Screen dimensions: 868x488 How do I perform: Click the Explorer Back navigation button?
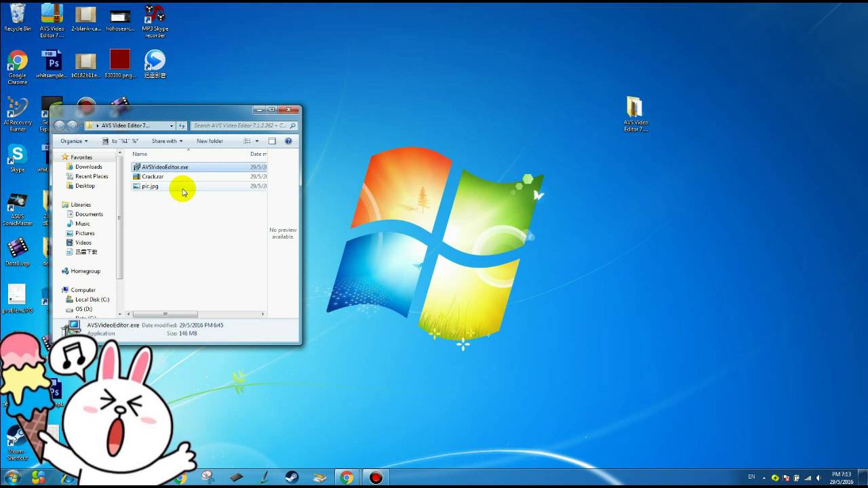tap(60, 125)
